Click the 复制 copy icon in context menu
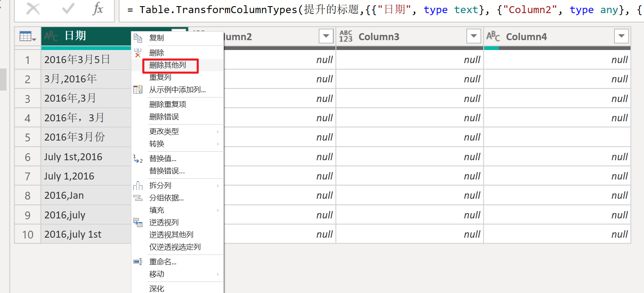 (138, 38)
